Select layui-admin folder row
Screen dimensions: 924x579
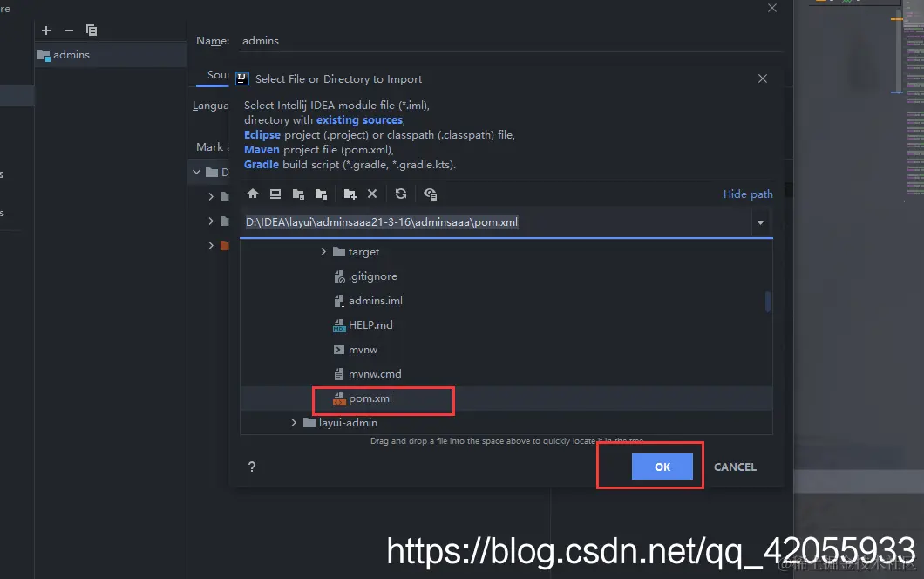coord(506,423)
